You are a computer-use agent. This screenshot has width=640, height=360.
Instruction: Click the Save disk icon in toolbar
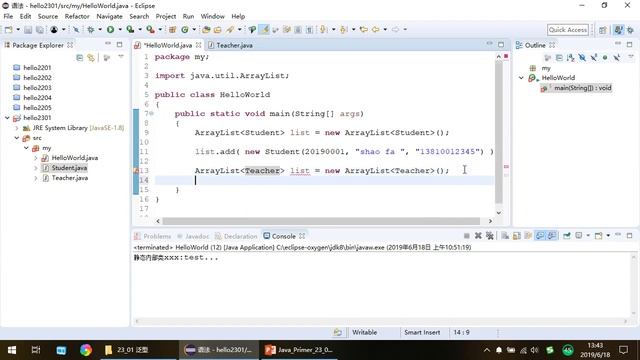[28, 29]
